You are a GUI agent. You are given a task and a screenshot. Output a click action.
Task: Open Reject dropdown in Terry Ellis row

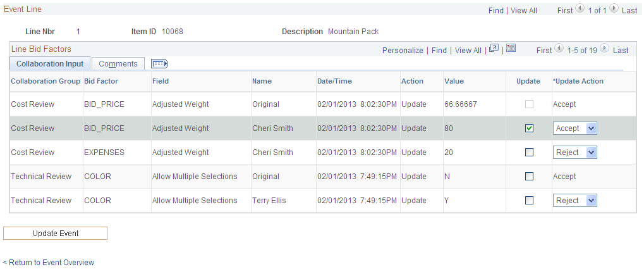(574, 200)
